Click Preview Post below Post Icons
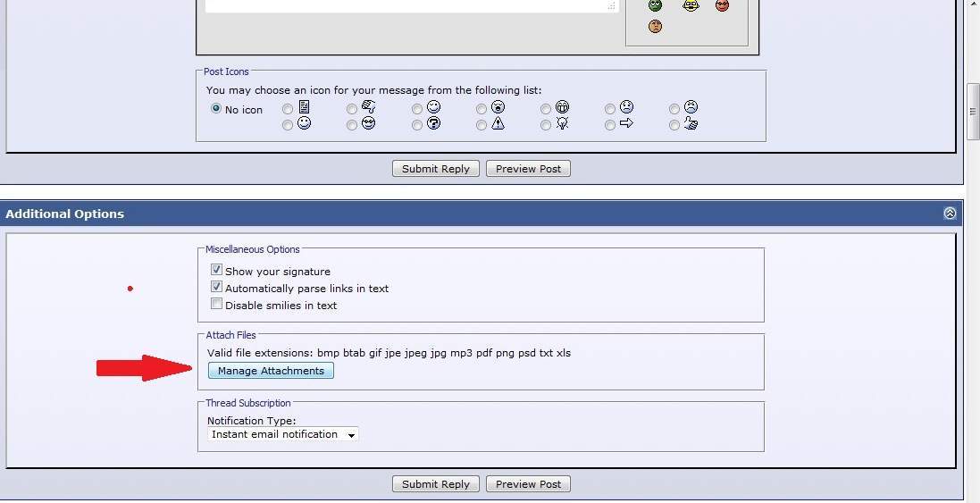The height and width of the screenshot is (503, 980). point(528,169)
